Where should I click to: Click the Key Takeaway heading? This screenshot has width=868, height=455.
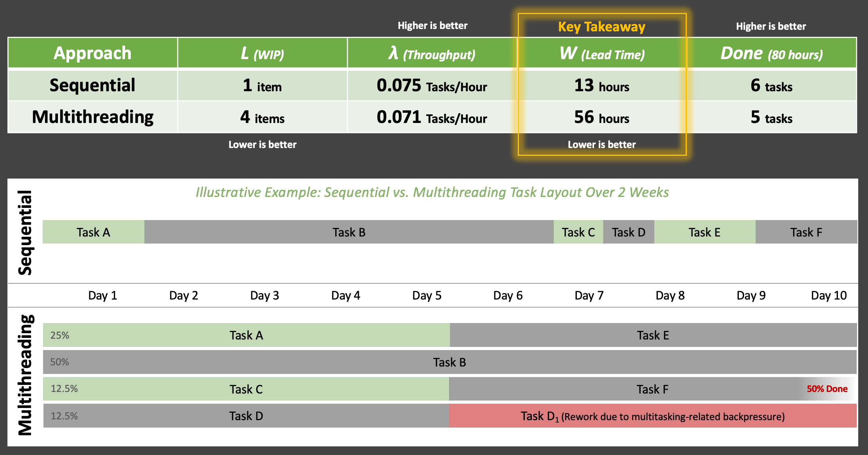pos(601,27)
